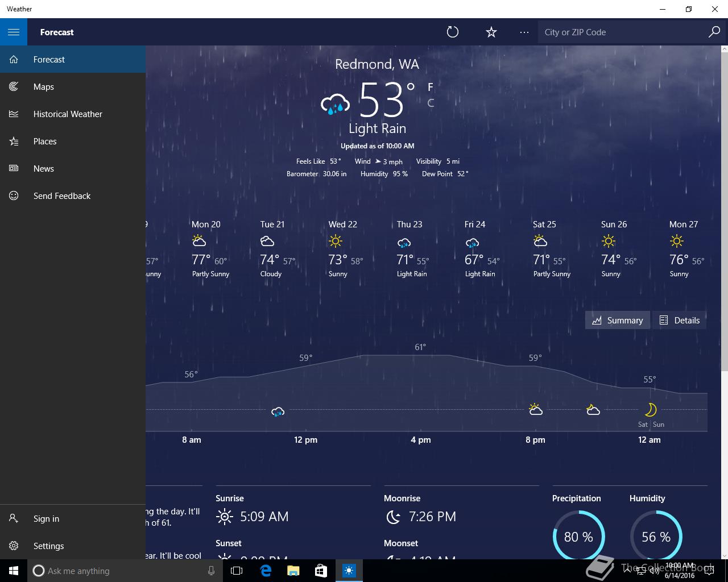Click the 12 pm light rain icon

point(278,411)
